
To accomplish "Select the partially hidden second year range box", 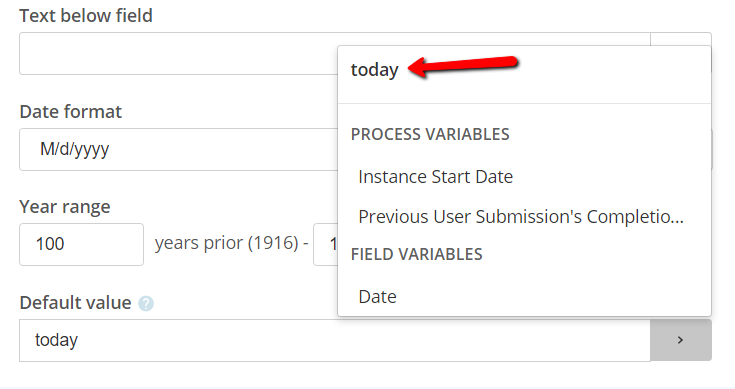I will [326, 244].
